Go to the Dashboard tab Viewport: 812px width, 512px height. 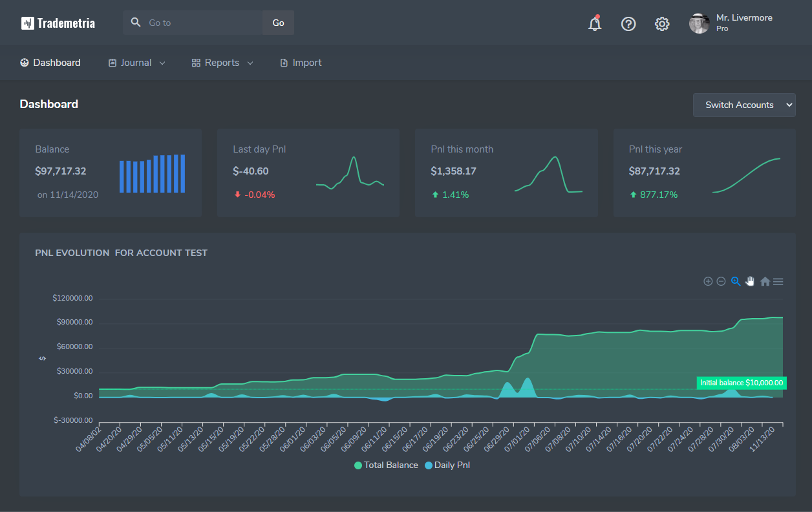pyautogui.click(x=50, y=63)
